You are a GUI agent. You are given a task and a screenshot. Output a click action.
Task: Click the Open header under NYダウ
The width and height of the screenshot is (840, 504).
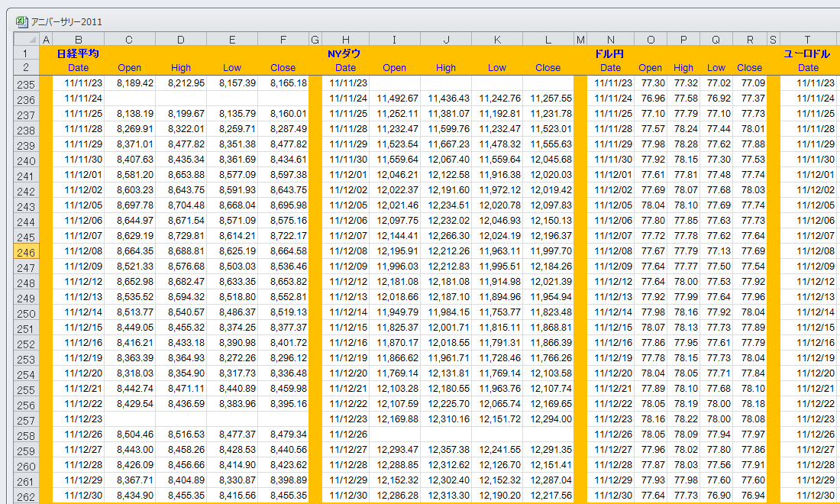(x=394, y=68)
